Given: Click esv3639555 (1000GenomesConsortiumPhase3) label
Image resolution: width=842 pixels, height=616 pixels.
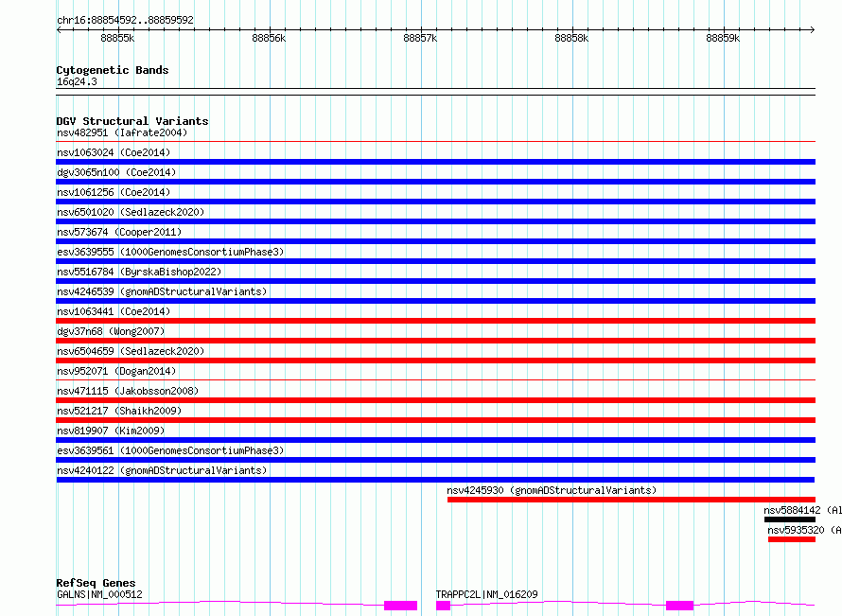Looking at the screenshot, I should coord(170,252).
